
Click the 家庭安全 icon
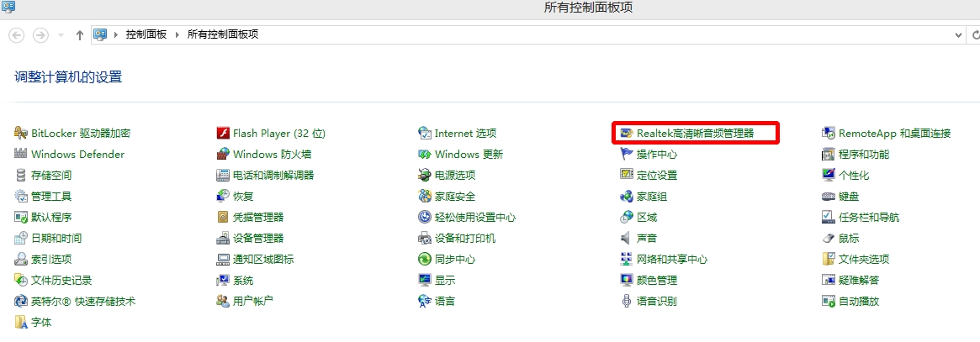(x=424, y=197)
